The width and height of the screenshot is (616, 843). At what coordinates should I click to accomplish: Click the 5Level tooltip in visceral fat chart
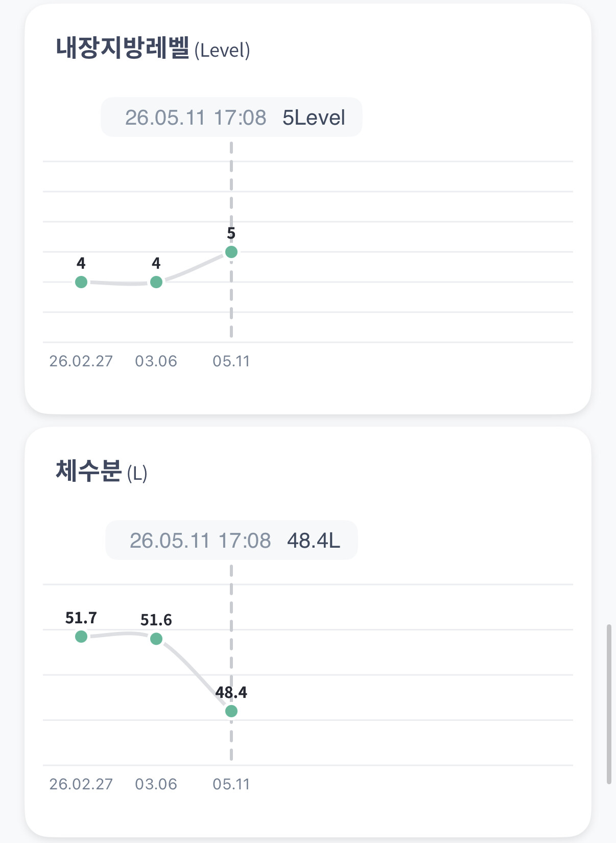(231, 118)
